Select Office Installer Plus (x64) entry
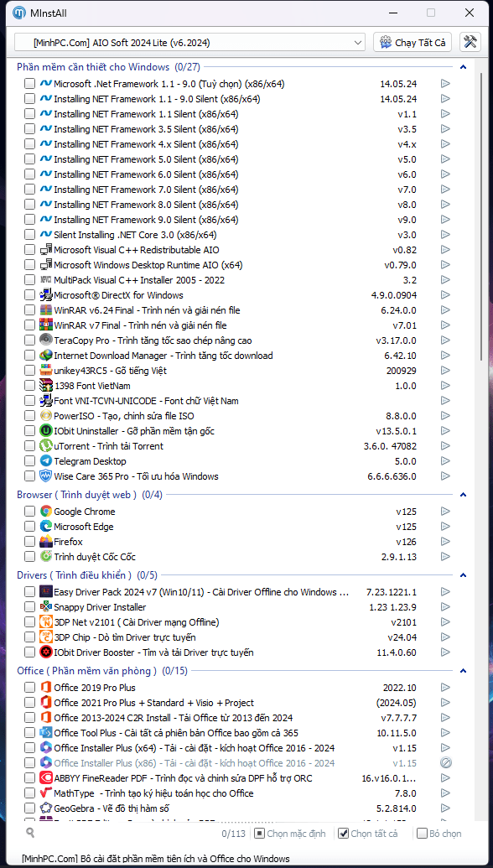Image resolution: width=493 pixels, height=868 pixels. coord(194,748)
